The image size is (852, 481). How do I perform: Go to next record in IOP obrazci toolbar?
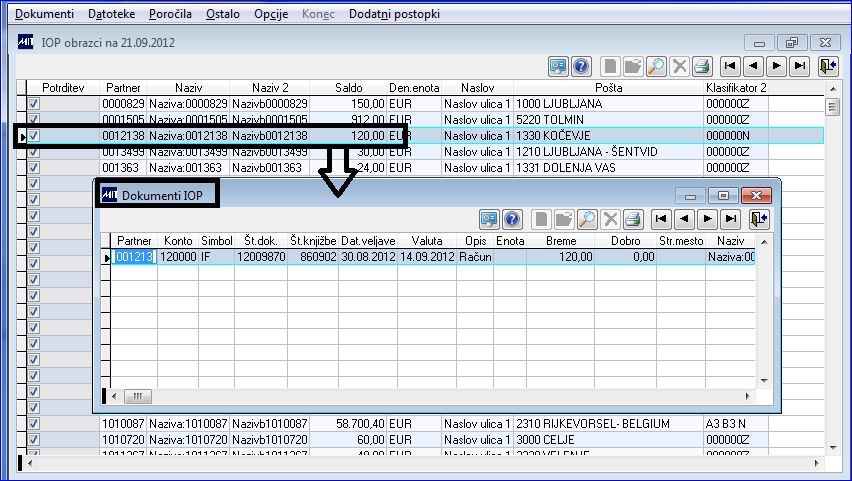point(777,66)
